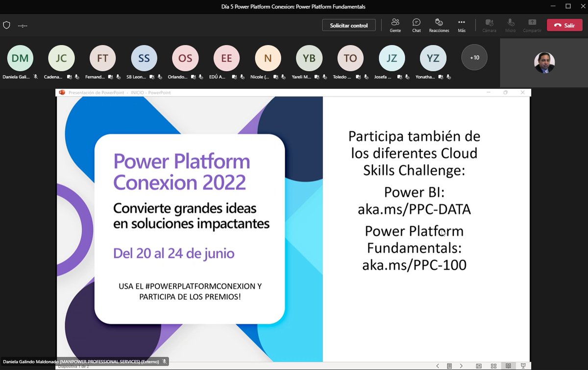Select the JZ Josefa participant avatar
Viewport: 588px width, 370px height.
click(x=392, y=58)
